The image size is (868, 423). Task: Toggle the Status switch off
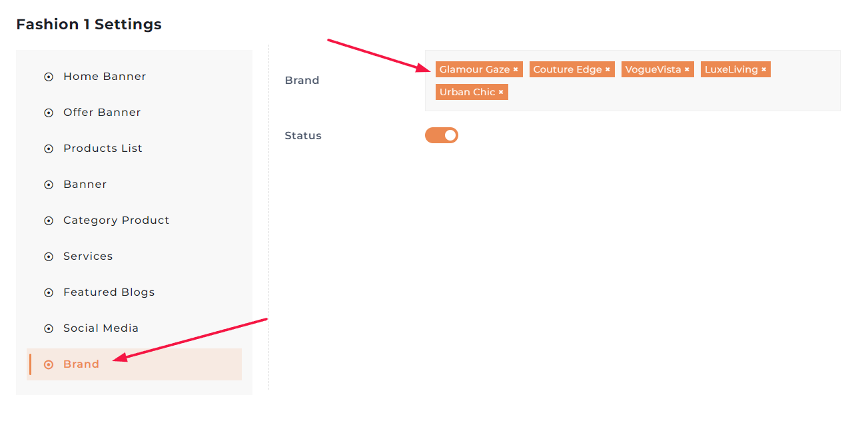coord(442,136)
